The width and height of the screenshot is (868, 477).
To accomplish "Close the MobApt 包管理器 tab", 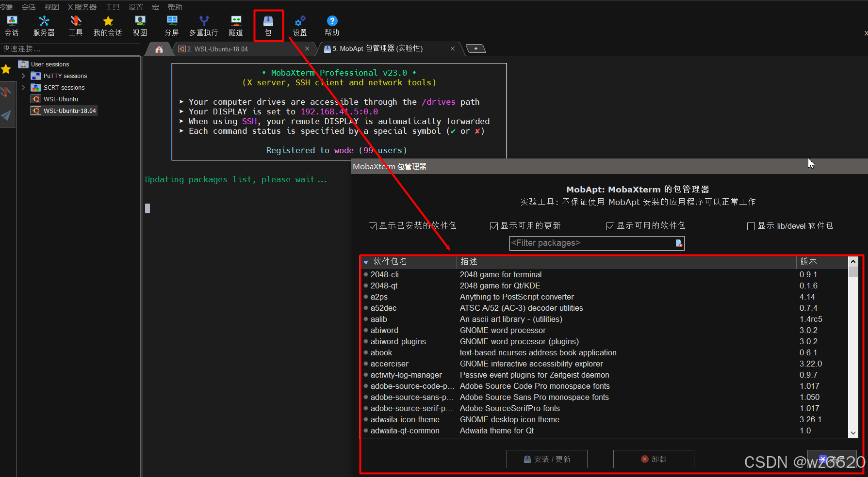I will 453,48.
